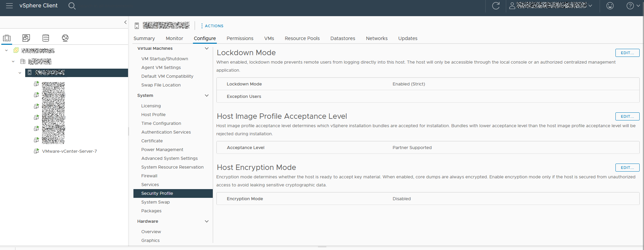Open the hamburger navigation menu
Screen dimensions: 644x250
9,6
